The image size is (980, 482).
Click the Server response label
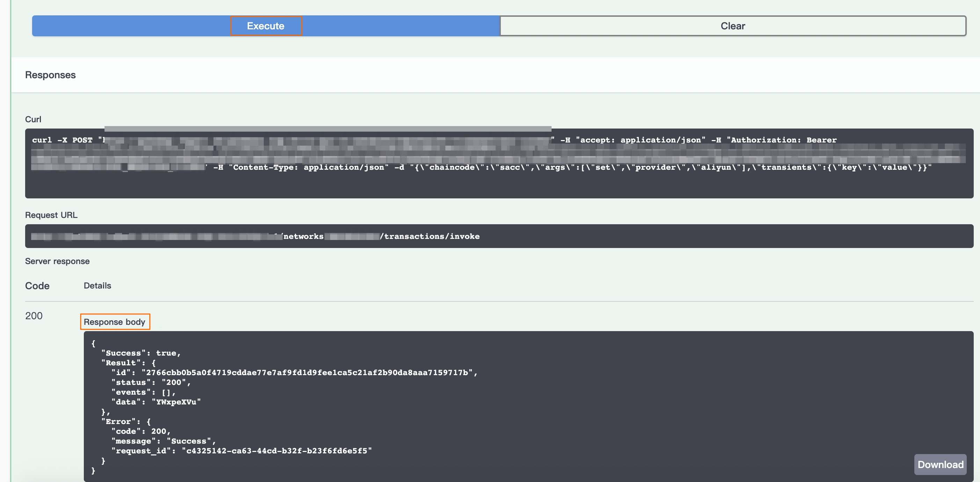click(x=57, y=261)
